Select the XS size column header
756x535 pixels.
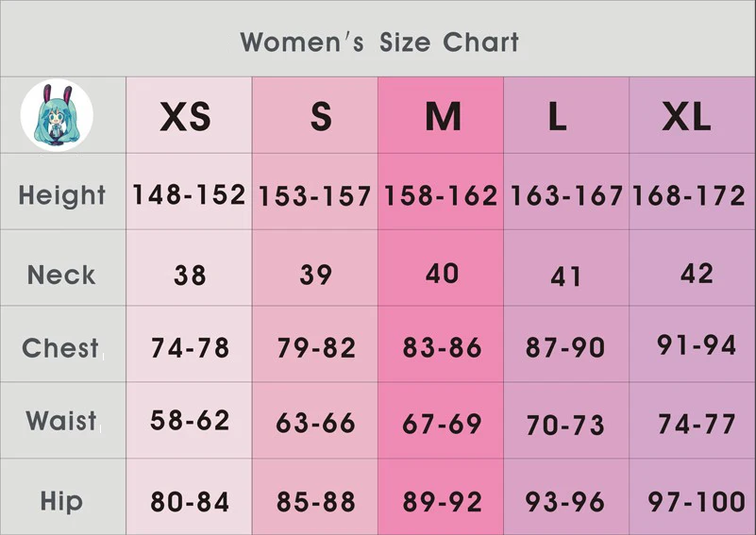[186, 117]
